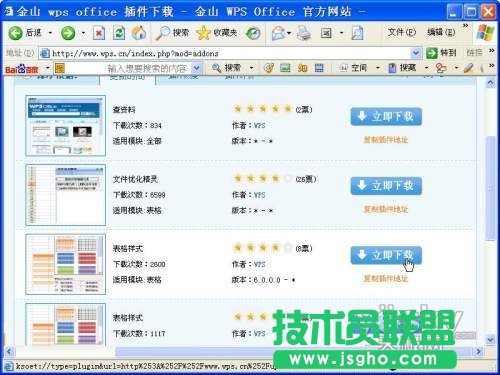Click the Baidu toolbar search input field
Viewport: 500px width, 375px height.
point(128,68)
